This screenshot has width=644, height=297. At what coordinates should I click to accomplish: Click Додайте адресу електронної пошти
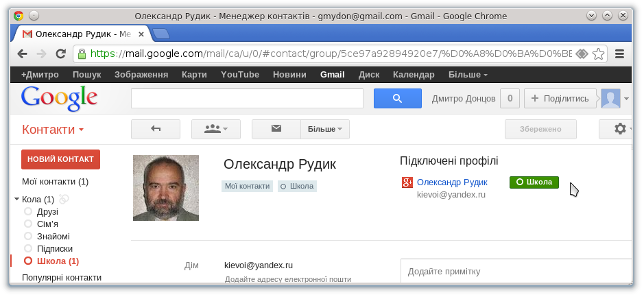pyautogui.click(x=288, y=279)
